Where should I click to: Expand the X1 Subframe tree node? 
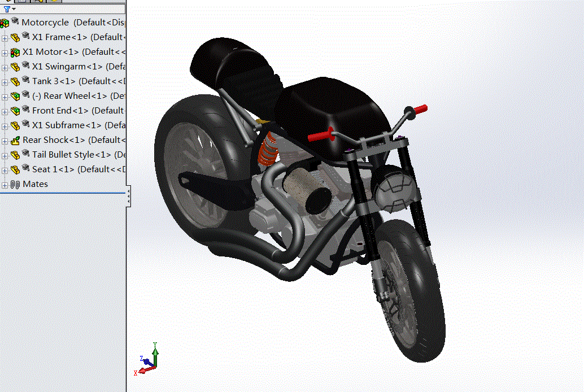[5, 127]
